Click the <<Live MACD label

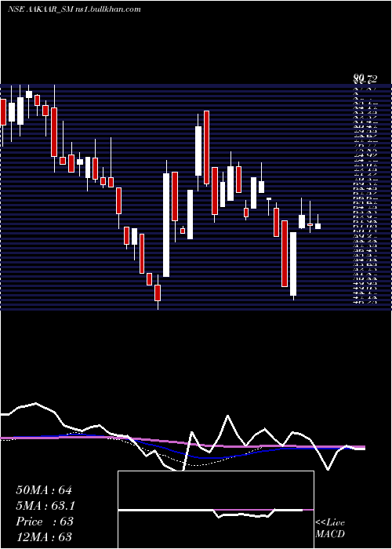(x=330, y=529)
